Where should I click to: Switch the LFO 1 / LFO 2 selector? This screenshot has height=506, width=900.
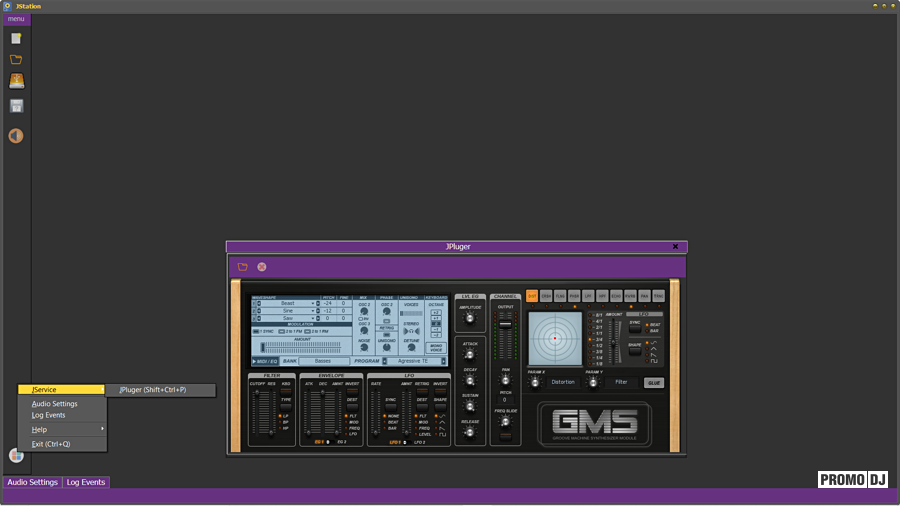coord(408,442)
